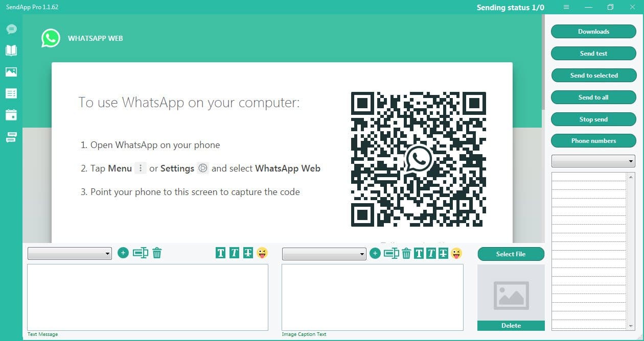The width and height of the screenshot is (644, 341).
Task: Click the italic icon above Text Message
Action: coord(234,253)
